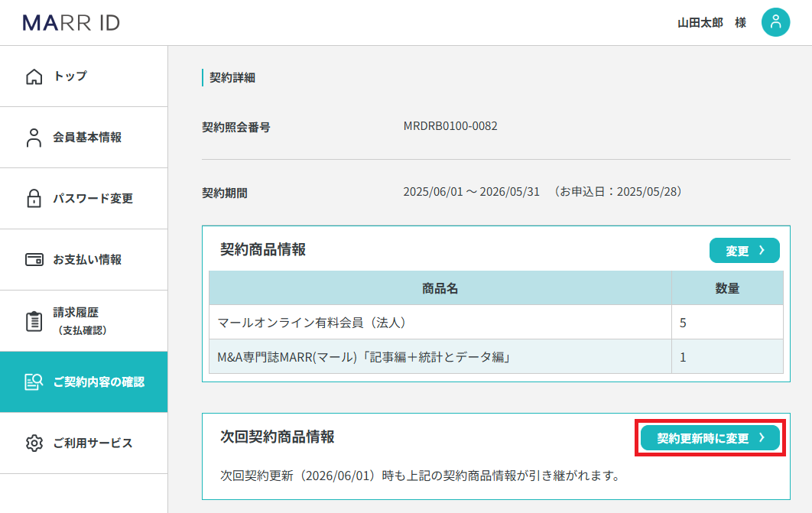Click the 次回契約商品情報 heading
The width and height of the screenshot is (812, 513).
point(277,437)
